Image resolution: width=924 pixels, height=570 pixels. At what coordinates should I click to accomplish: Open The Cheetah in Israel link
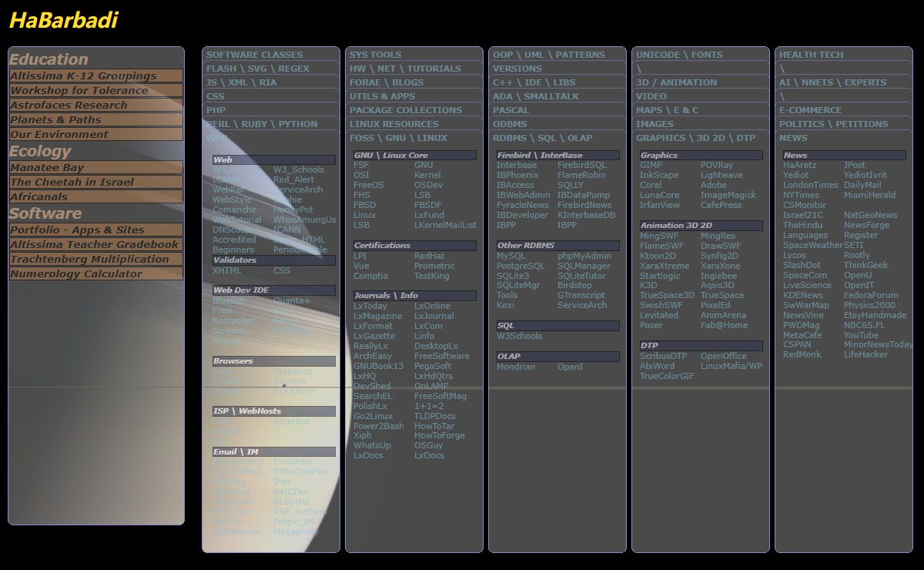point(96,182)
